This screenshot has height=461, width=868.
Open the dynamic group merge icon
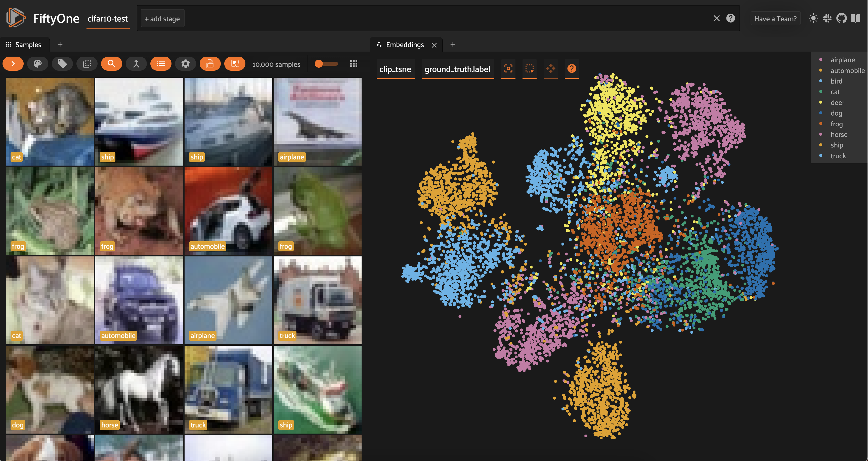click(136, 64)
